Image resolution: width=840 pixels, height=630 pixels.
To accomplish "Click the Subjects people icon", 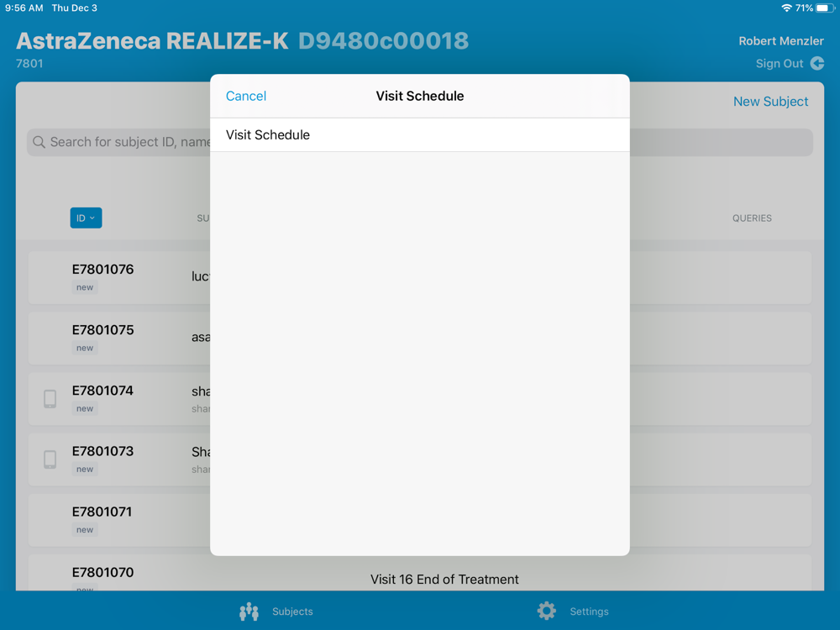I will [x=249, y=612].
